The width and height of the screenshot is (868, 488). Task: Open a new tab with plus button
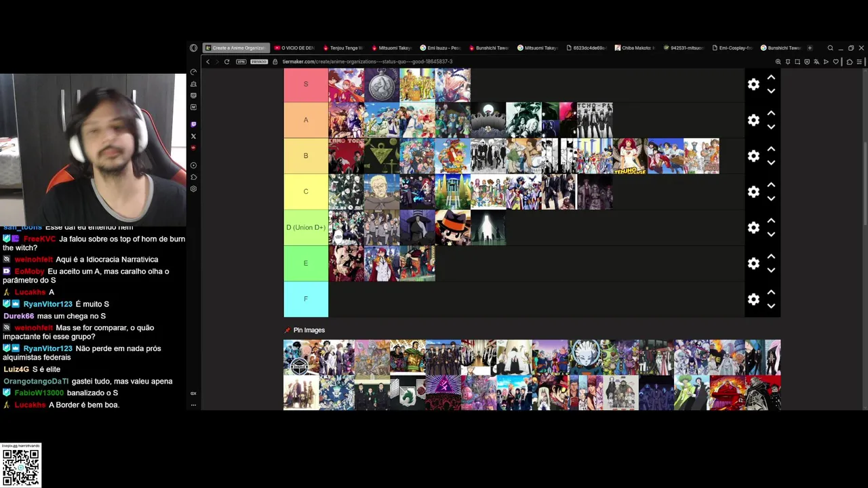coord(810,48)
